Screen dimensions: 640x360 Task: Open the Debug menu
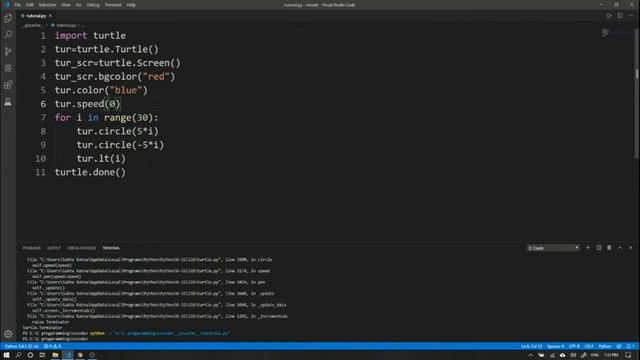(93, 5)
